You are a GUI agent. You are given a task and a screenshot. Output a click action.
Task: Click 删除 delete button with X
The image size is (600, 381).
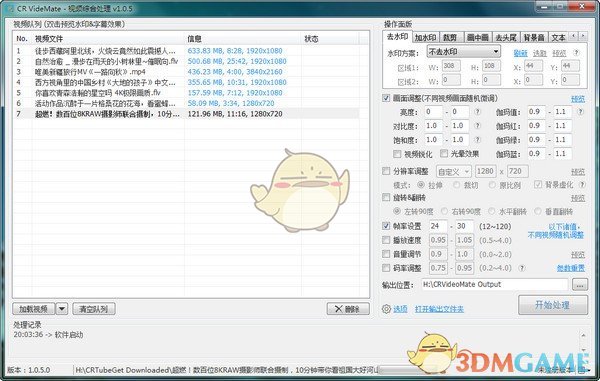tap(348, 309)
